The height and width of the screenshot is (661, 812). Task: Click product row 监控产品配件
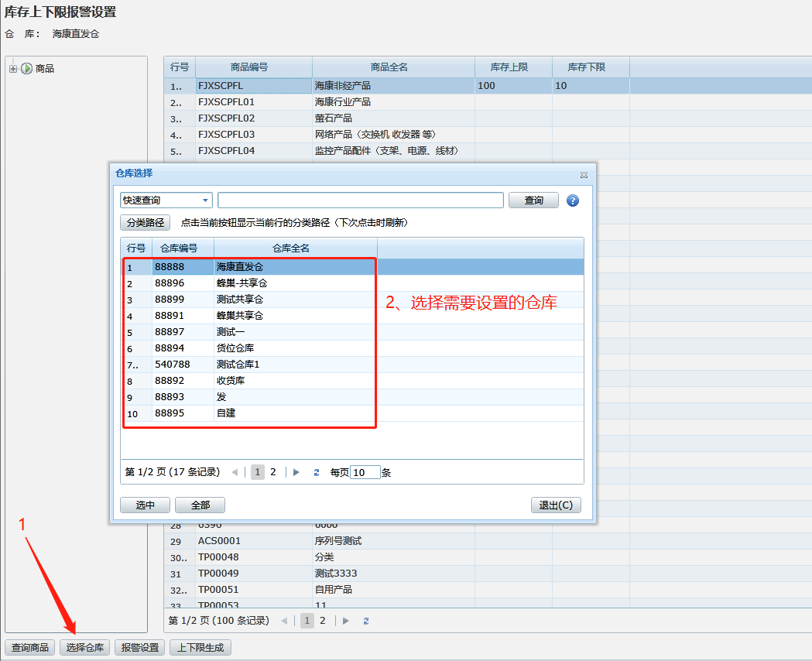click(488, 151)
